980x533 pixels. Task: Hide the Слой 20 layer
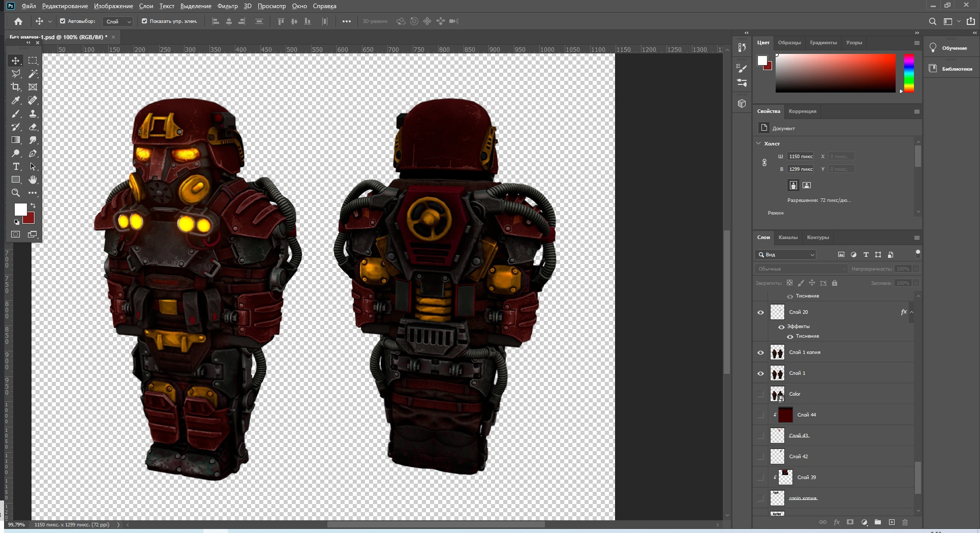tap(760, 312)
